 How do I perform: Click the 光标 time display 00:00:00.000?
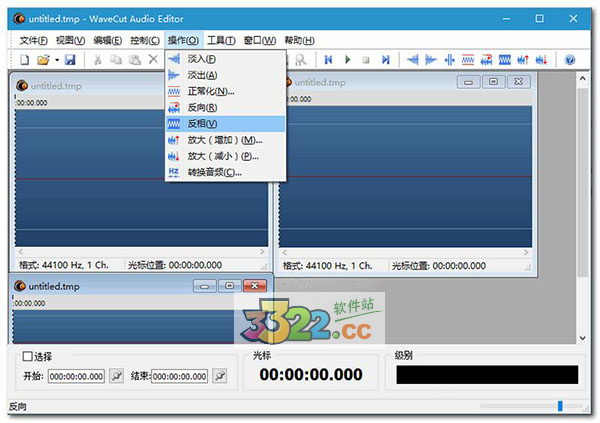(311, 375)
